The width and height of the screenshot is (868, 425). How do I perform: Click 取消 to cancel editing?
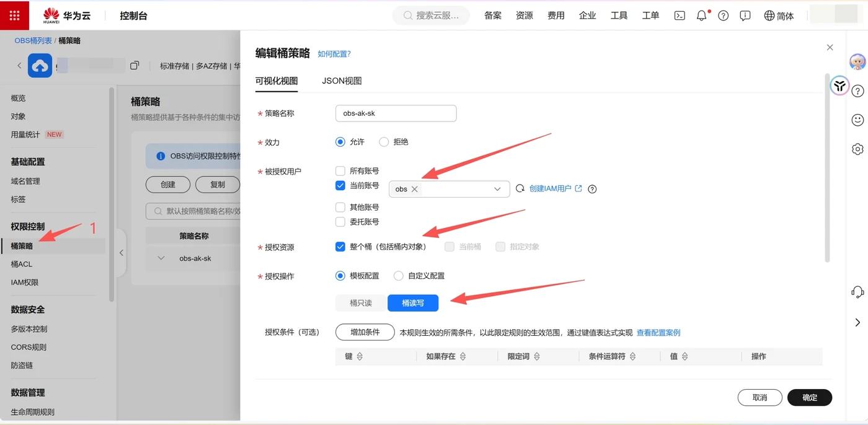(759, 398)
